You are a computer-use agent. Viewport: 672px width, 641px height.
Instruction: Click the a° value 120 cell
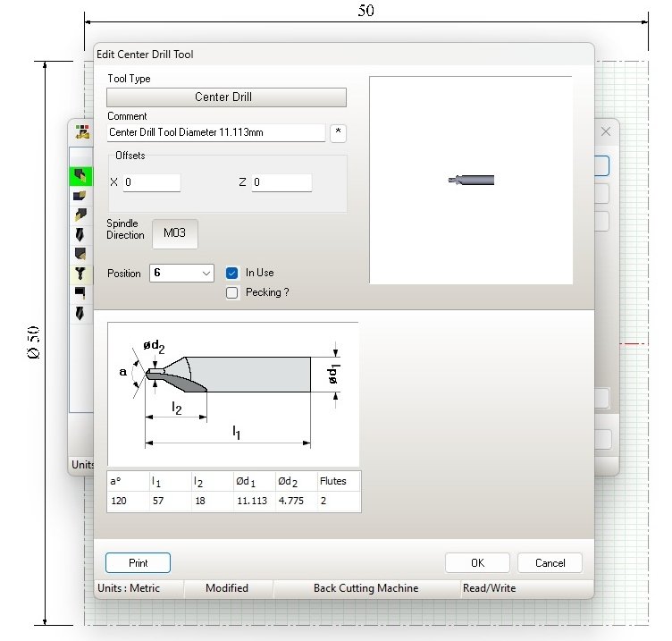128,502
